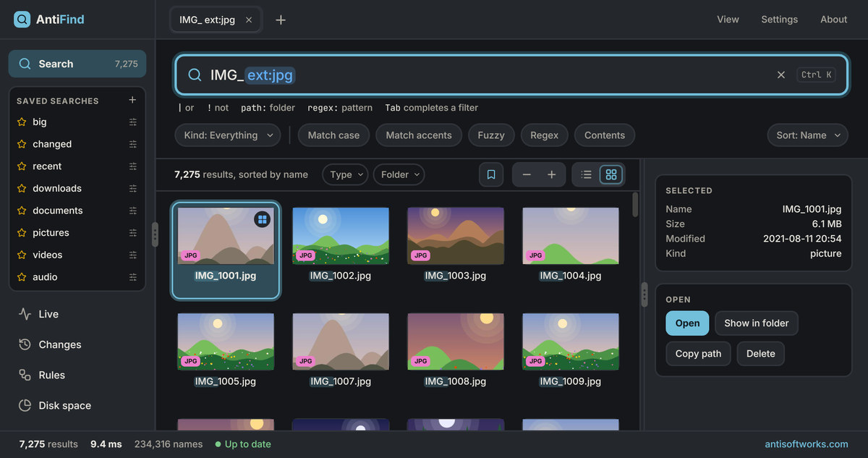
Task: Open settings sliders for the big saved search
Action: (133, 122)
